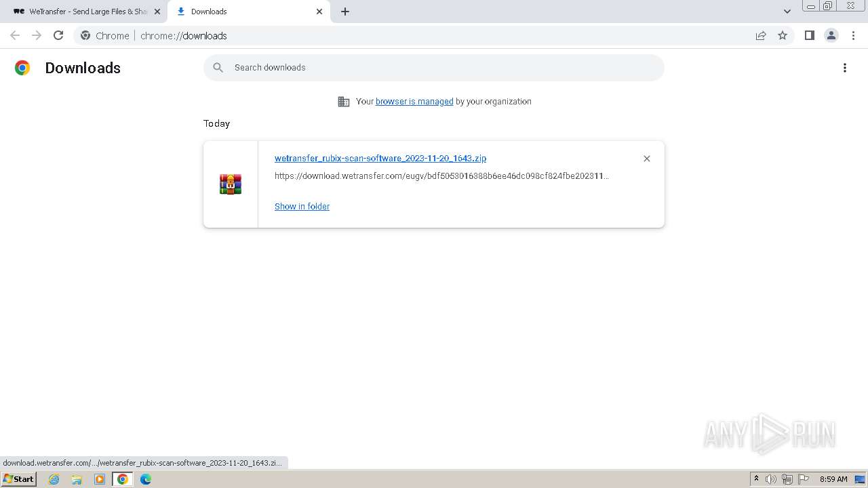Reload the downloads page
The height and width of the screenshot is (488, 868).
click(58, 35)
